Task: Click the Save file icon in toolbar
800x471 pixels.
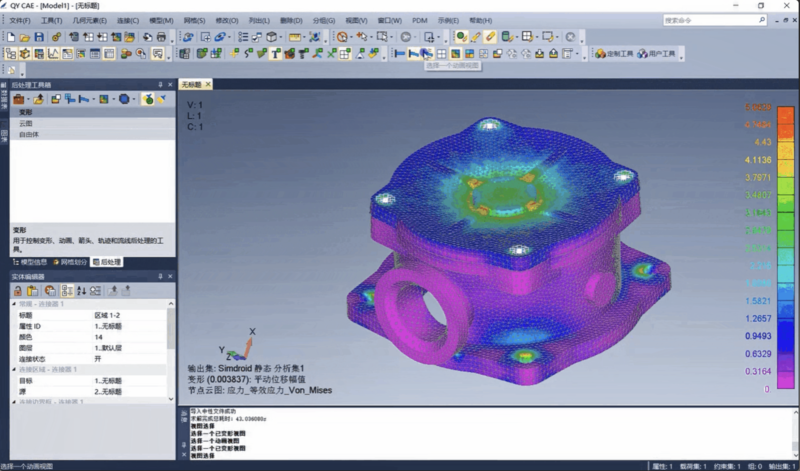Action: coord(39,37)
